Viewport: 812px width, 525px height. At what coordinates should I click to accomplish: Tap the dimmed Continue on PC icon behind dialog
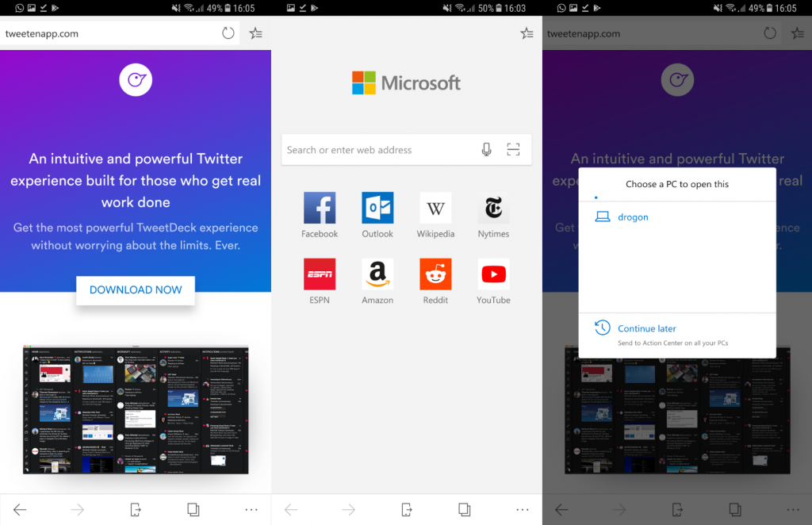coord(677,510)
